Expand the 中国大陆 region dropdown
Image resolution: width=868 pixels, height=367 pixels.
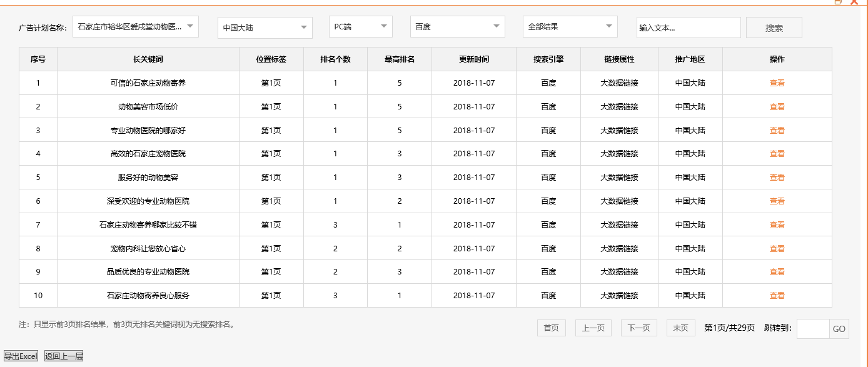pos(265,28)
